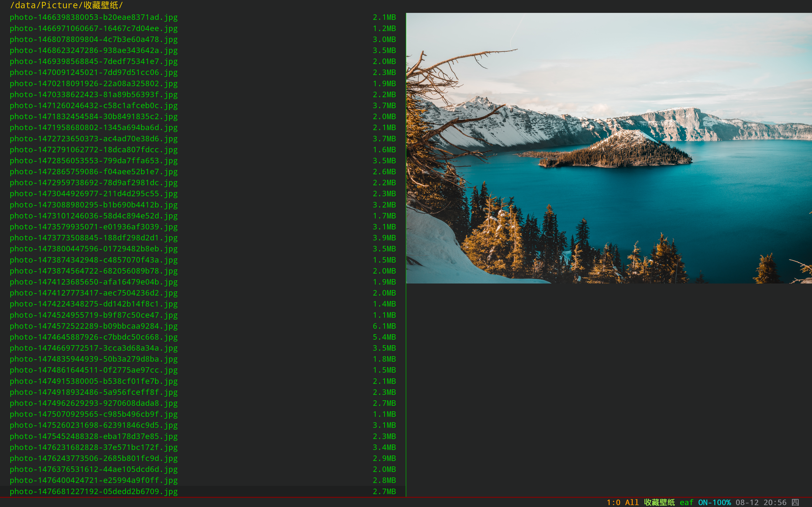Open photo-1473773508845-188df298d2d1.jpg file
The height and width of the screenshot is (507, 812).
tap(94, 238)
